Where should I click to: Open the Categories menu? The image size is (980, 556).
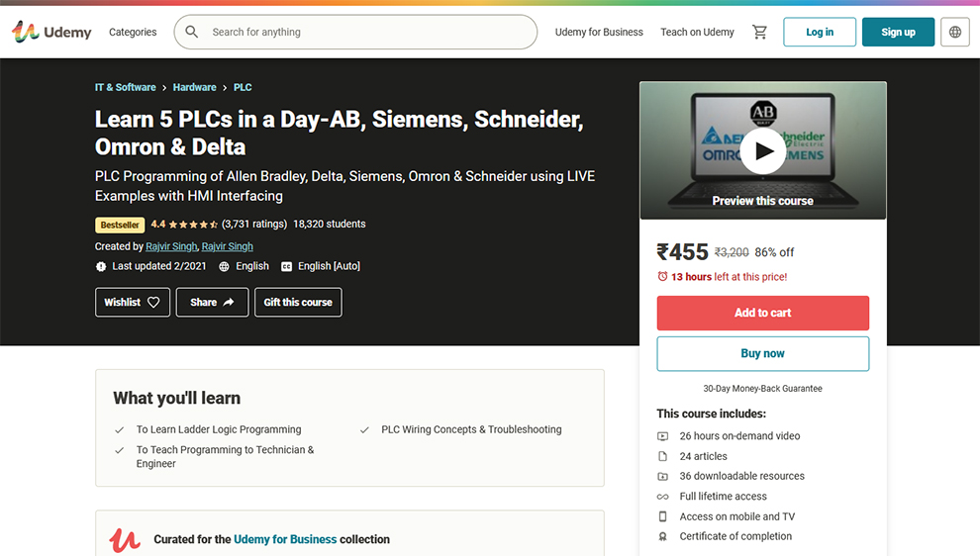coord(133,32)
